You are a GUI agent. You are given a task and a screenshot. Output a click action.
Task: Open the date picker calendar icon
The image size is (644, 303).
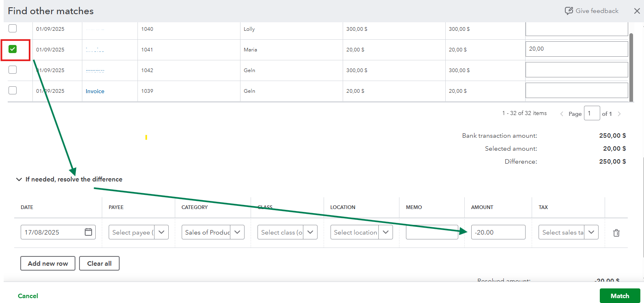[88, 232]
